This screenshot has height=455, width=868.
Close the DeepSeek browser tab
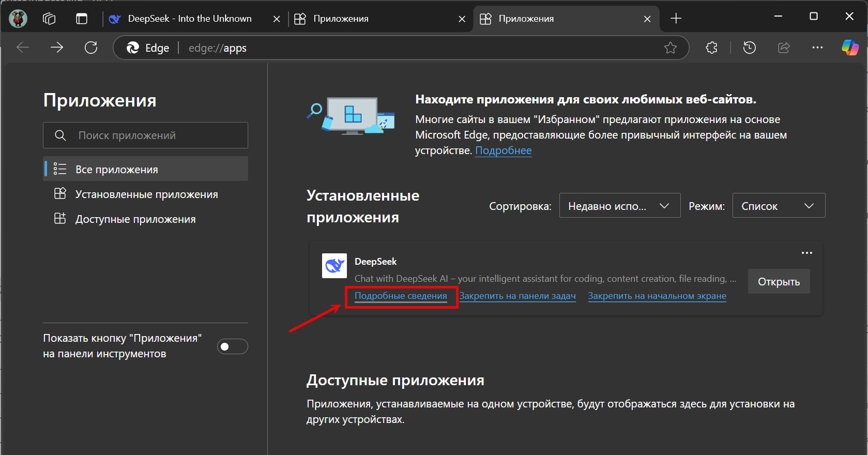277,19
